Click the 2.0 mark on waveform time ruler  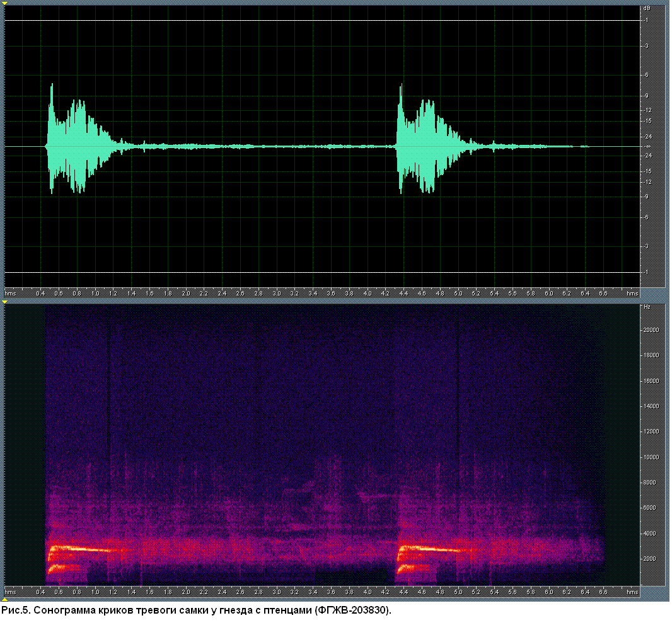[x=185, y=294]
